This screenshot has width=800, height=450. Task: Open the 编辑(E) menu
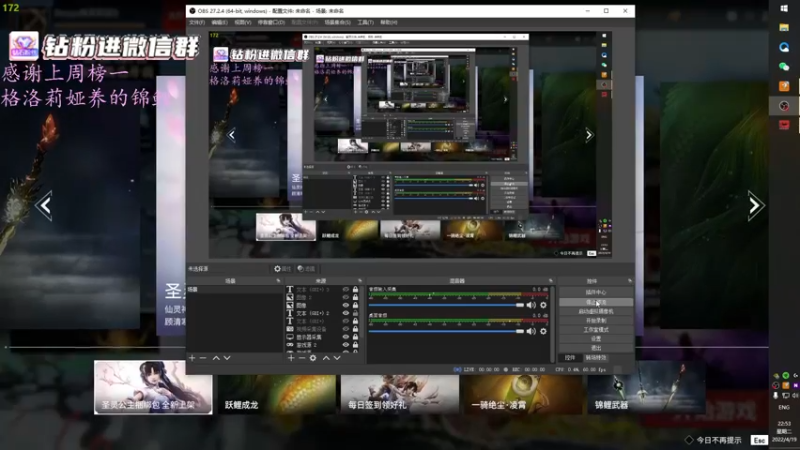click(x=219, y=22)
